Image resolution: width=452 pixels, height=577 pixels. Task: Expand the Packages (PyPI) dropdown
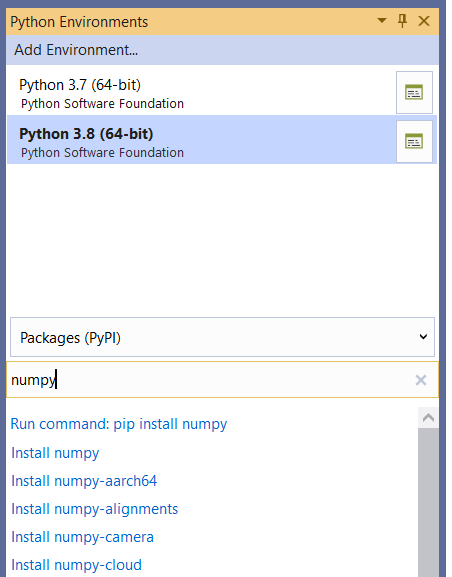tap(222, 337)
